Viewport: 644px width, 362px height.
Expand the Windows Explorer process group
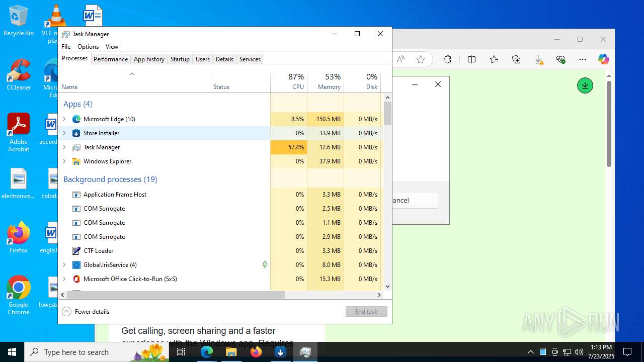pos(64,161)
